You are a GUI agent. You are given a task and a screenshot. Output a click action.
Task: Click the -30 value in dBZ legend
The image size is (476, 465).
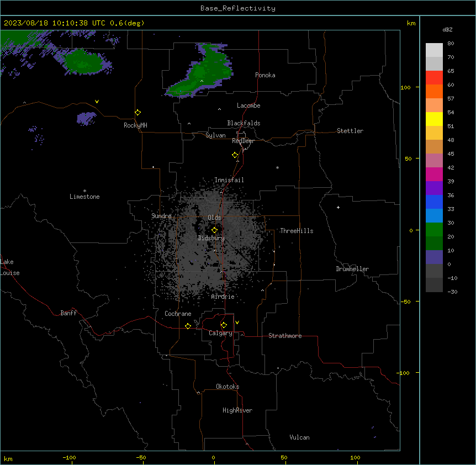[x=452, y=292]
